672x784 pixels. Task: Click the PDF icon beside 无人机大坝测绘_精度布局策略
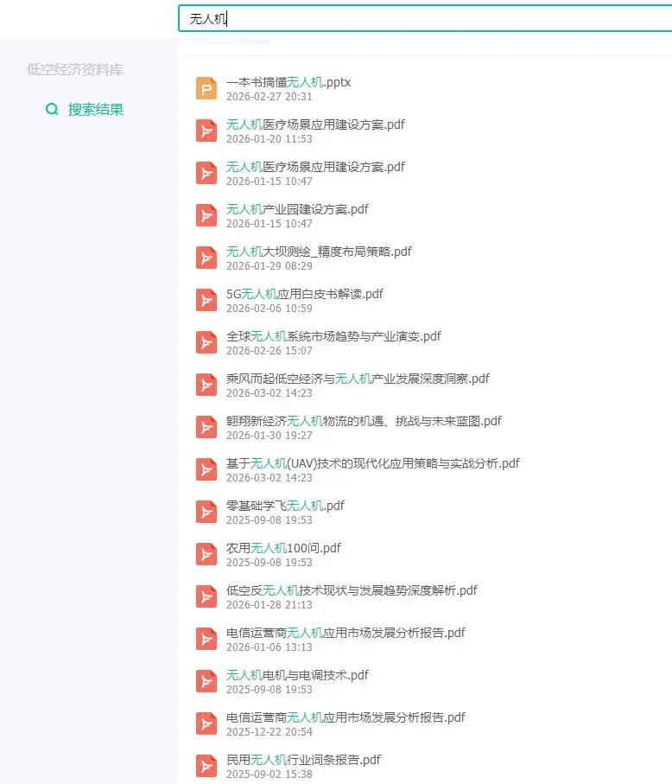[x=206, y=258]
